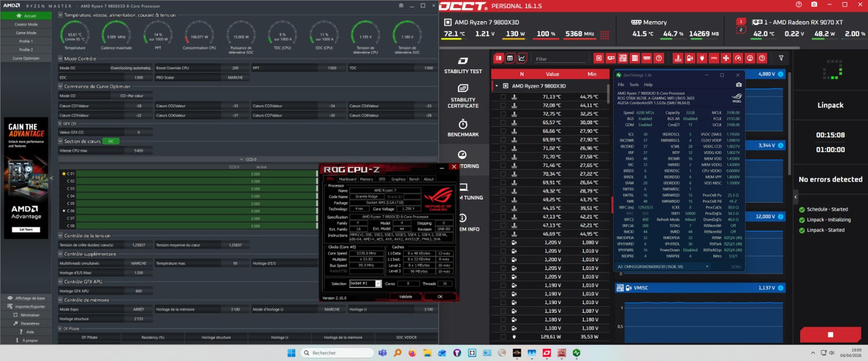Click Affichage de base in Ryzen Master
Image resolution: width=868 pixels, height=361 pixels.
coord(26,298)
